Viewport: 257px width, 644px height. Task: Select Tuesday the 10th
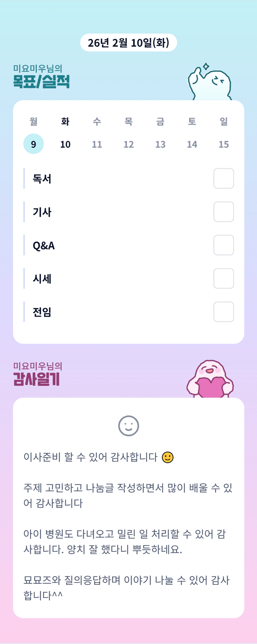coord(65,144)
